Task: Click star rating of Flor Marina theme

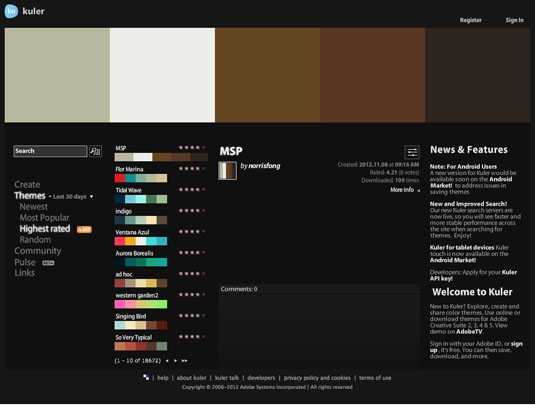Action: 192,169
